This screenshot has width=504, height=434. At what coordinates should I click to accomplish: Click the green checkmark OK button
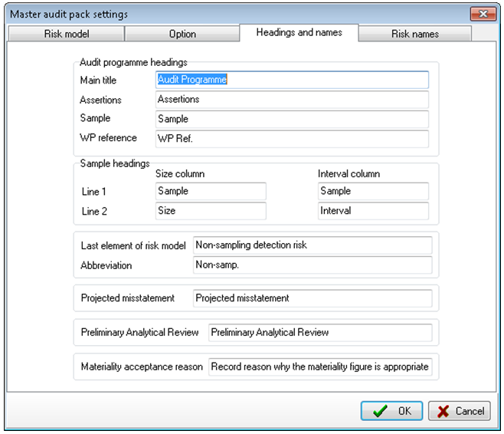(391, 410)
